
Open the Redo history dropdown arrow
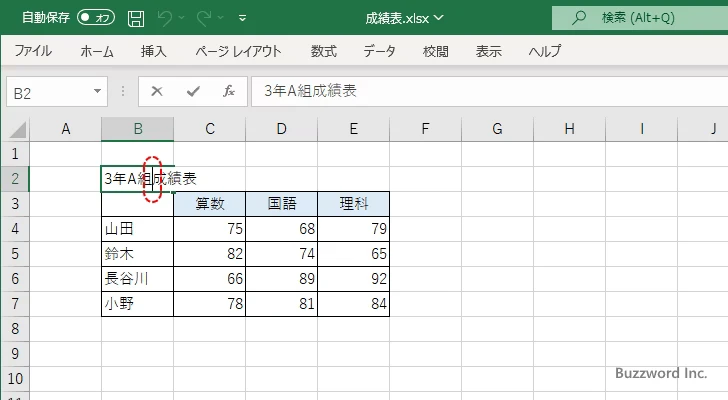[221, 18]
